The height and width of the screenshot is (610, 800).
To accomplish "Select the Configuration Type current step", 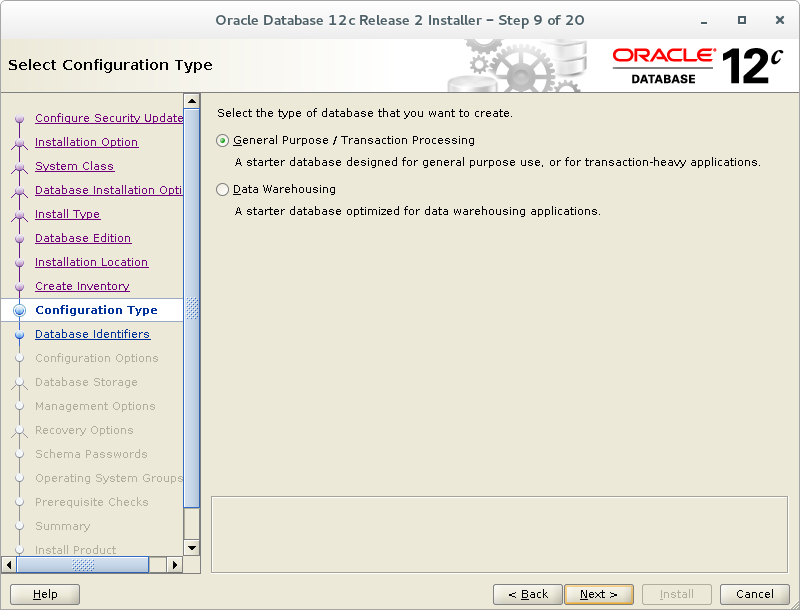I will pyautogui.click(x=96, y=310).
